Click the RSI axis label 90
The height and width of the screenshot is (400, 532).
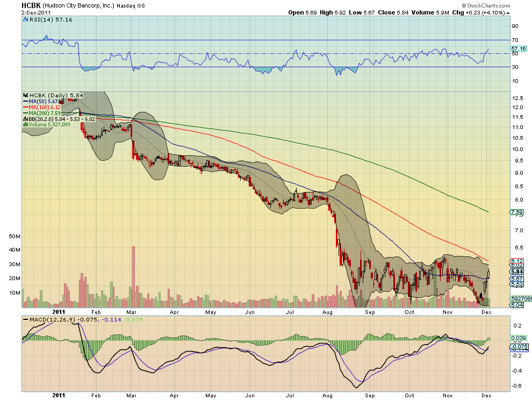(515, 26)
